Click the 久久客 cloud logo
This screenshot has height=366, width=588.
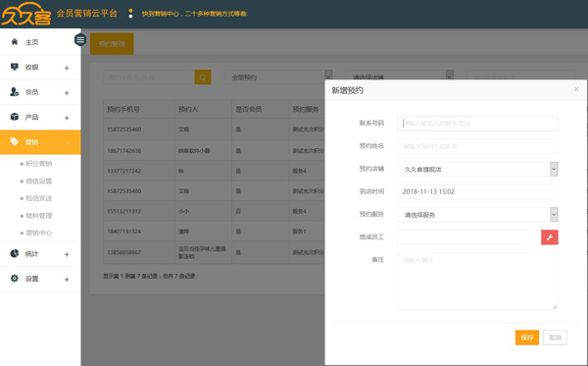point(26,14)
